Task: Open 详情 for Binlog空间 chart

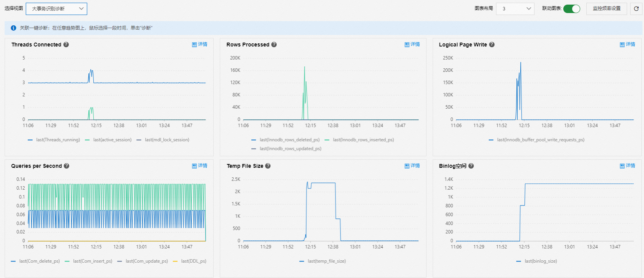Action: pos(627,166)
